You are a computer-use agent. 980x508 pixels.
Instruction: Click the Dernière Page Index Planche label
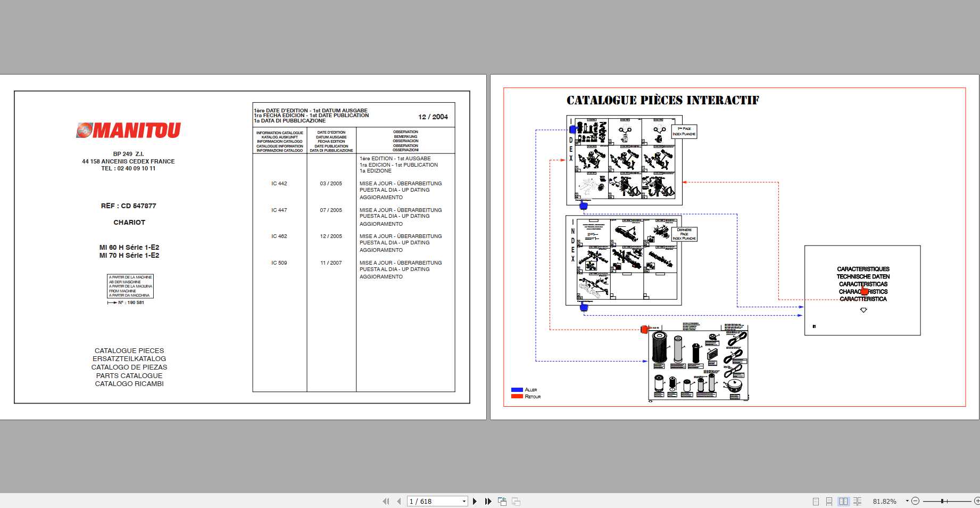coord(684,234)
